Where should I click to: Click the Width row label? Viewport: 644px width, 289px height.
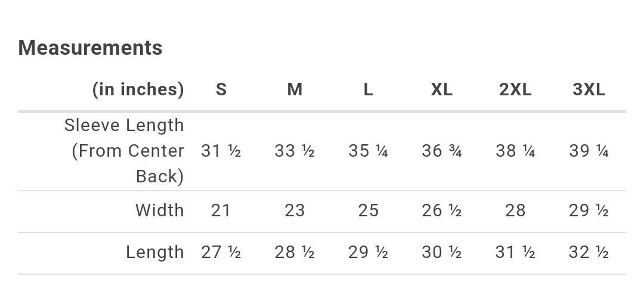(160, 210)
